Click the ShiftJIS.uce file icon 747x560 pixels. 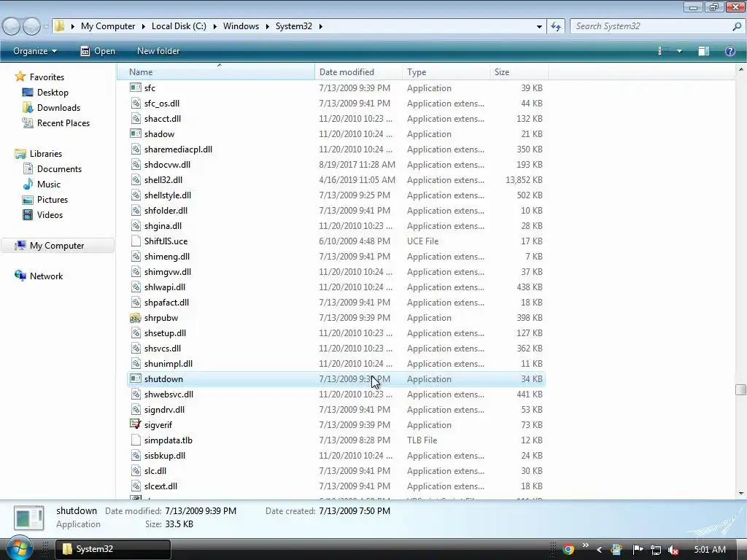coord(136,241)
